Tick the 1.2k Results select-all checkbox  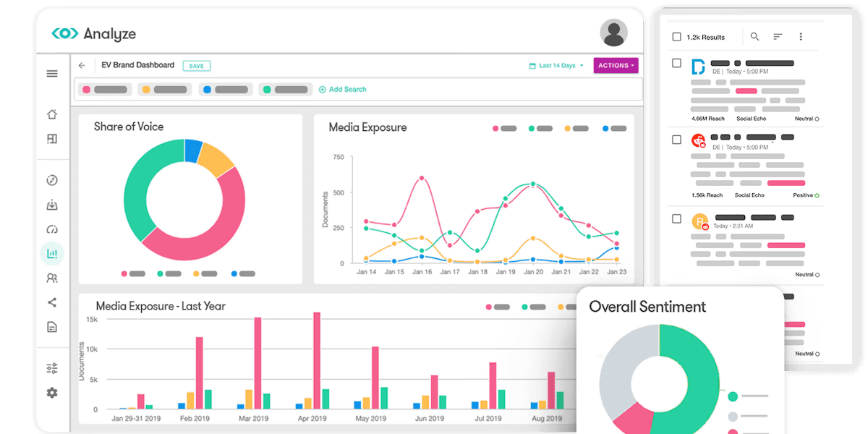(x=676, y=37)
